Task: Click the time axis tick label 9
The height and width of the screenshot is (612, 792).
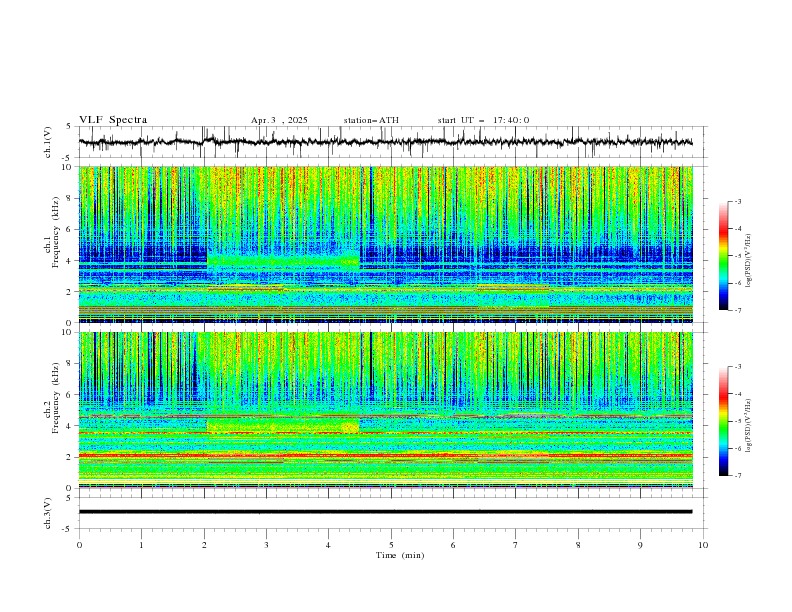Action: [640, 545]
